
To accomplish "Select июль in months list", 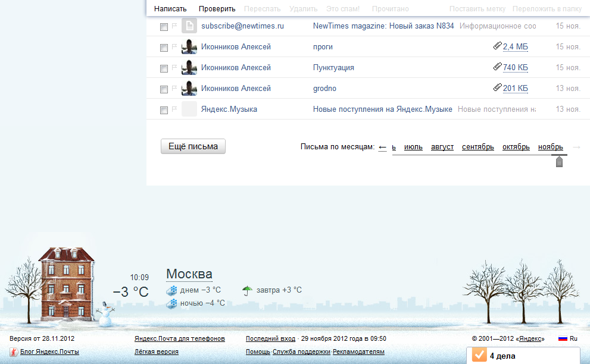I will coord(413,147).
